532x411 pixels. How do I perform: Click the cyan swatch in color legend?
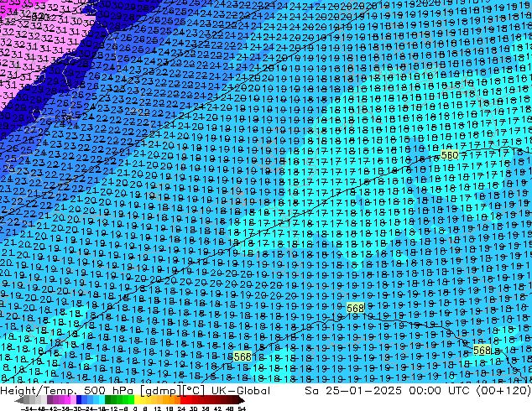[102, 400]
